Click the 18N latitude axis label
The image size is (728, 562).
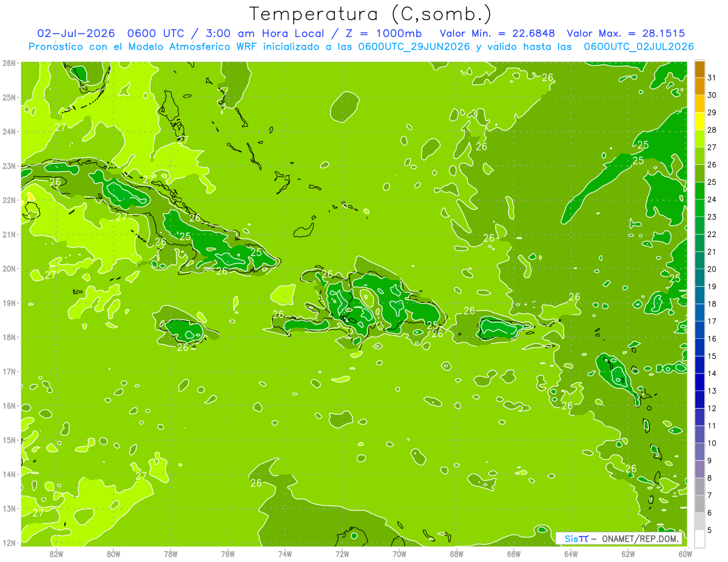click(9, 337)
